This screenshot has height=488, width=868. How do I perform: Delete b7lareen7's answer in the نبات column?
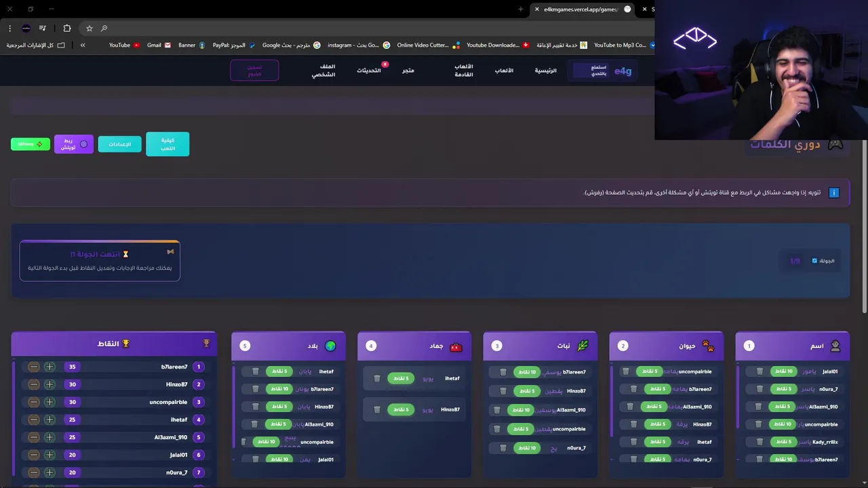tap(503, 372)
